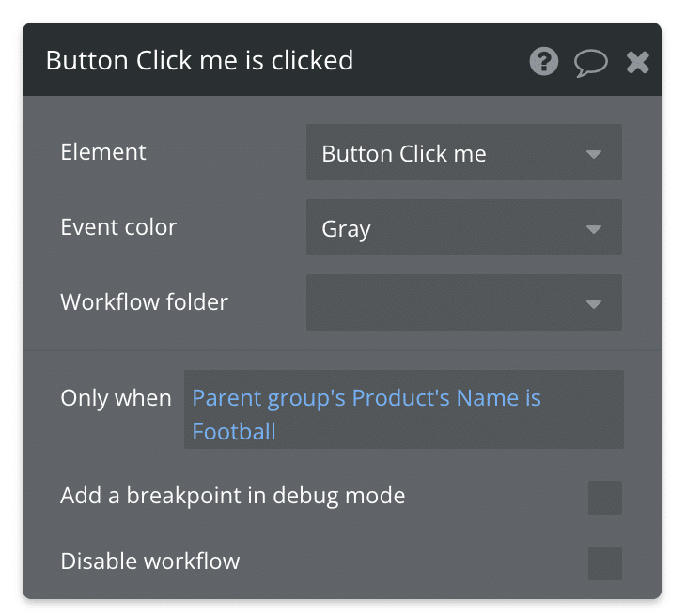
Task: Click the arrow on the Element dropdown
Action: 593,154
